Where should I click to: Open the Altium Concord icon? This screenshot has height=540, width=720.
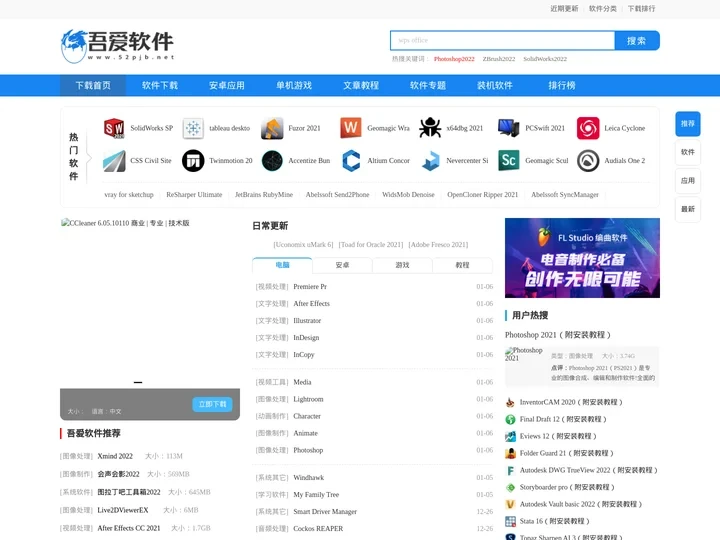click(x=351, y=161)
